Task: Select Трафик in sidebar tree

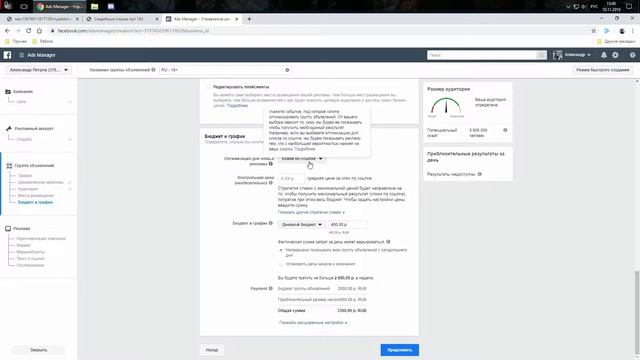Action: coord(24,176)
